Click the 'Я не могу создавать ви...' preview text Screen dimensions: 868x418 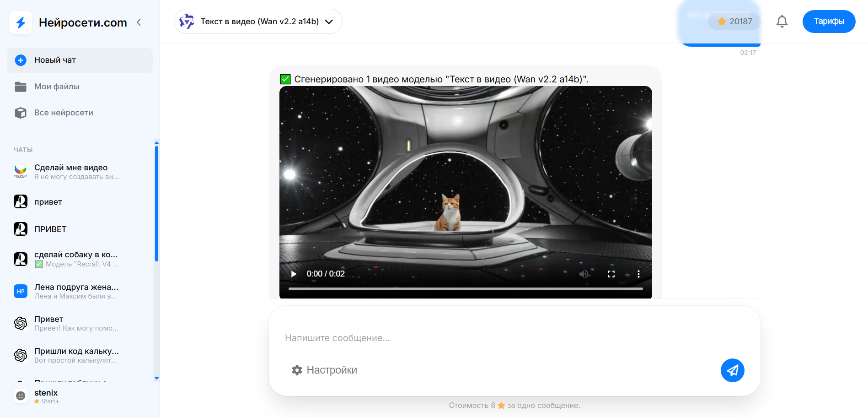click(x=76, y=177)
